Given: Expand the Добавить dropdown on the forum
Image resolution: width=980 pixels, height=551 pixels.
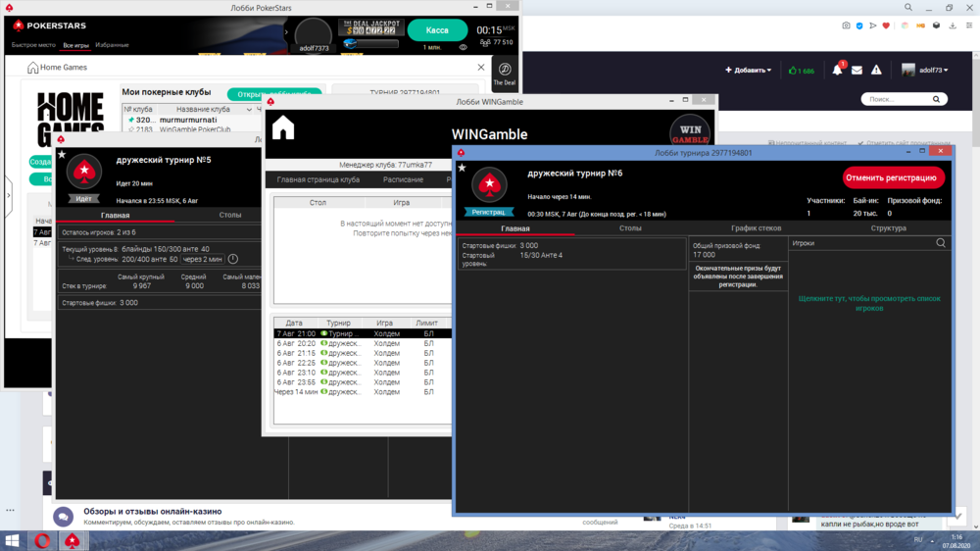Looking at the screenshot, I should pyautogui.click(x=748, y=71).
